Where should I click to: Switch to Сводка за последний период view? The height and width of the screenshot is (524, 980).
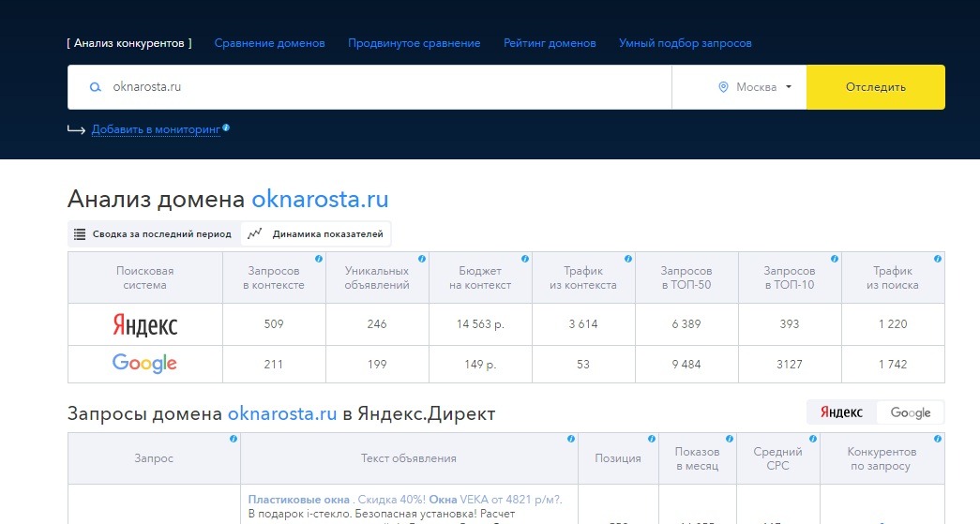(x=154, y=234)
